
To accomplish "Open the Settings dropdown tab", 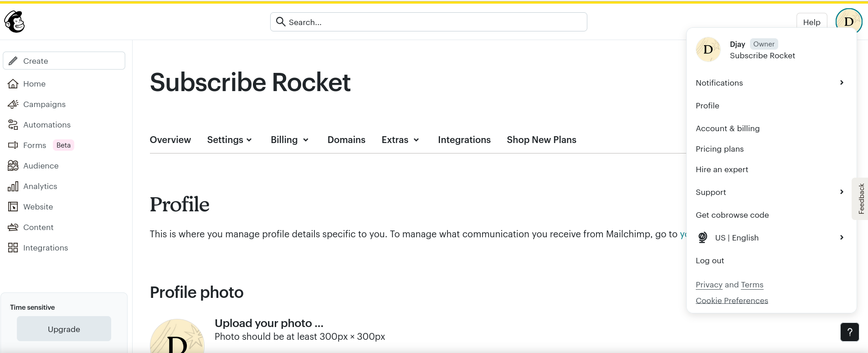I will [x=230, y=140].
